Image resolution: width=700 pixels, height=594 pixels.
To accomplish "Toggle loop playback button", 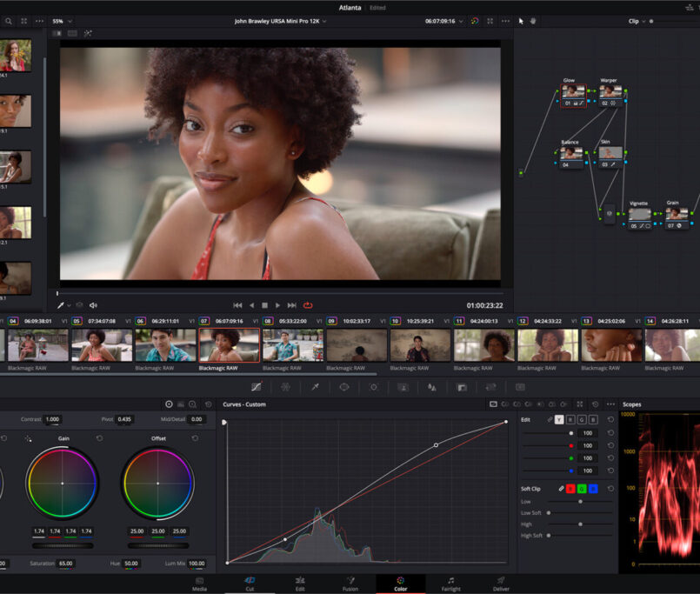I will 308,305.
